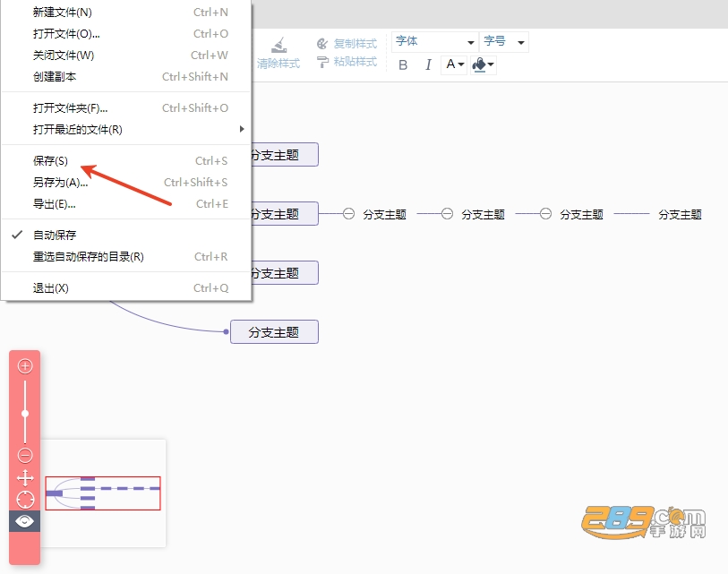Click the Paste Style (粘贴样式) roller icon
728x574 pixels.
(322, 62)
